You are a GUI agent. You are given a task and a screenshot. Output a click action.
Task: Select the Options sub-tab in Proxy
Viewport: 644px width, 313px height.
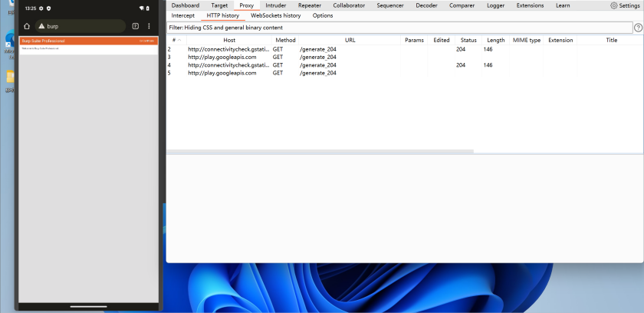pyautogui.click(x=323, y=15)
